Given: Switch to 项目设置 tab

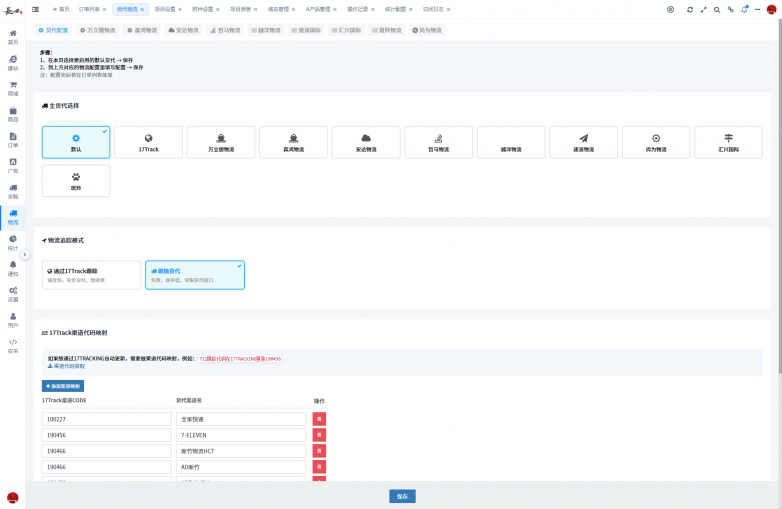Looking at the screenshot, I should 165,9.
